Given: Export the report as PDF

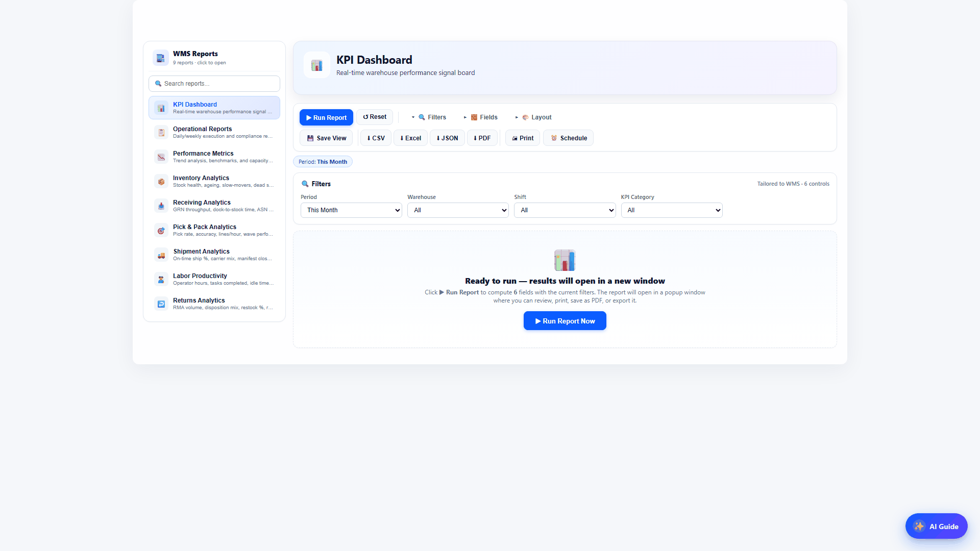Looking at the screenshot, I should [482, 138].
